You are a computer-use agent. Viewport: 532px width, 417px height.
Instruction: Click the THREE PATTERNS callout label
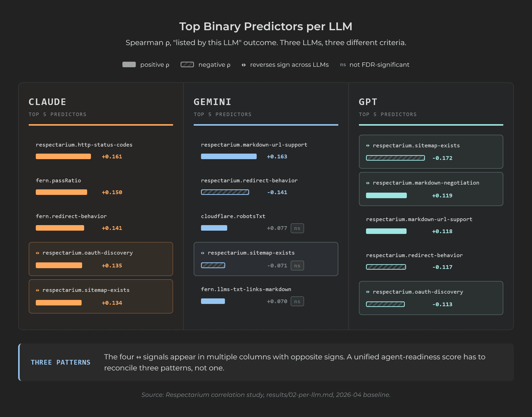pos(60,362)
